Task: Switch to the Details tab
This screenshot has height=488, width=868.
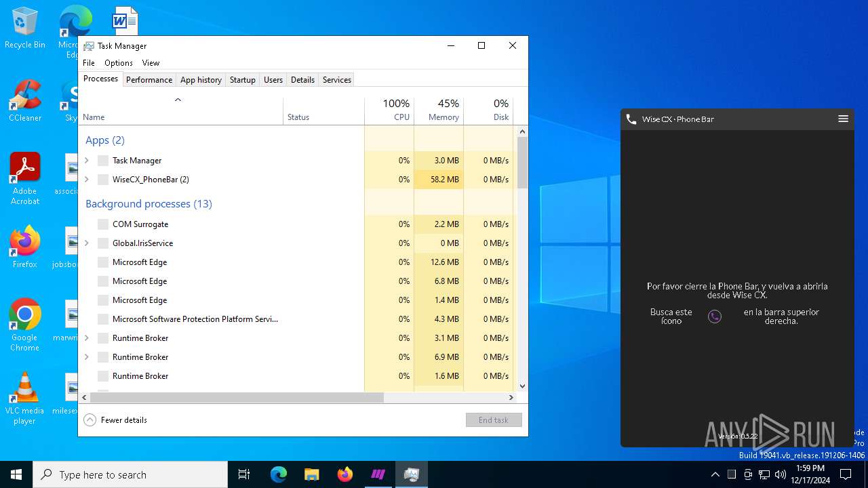Action: pyautogui.click(x=302, y=79)
